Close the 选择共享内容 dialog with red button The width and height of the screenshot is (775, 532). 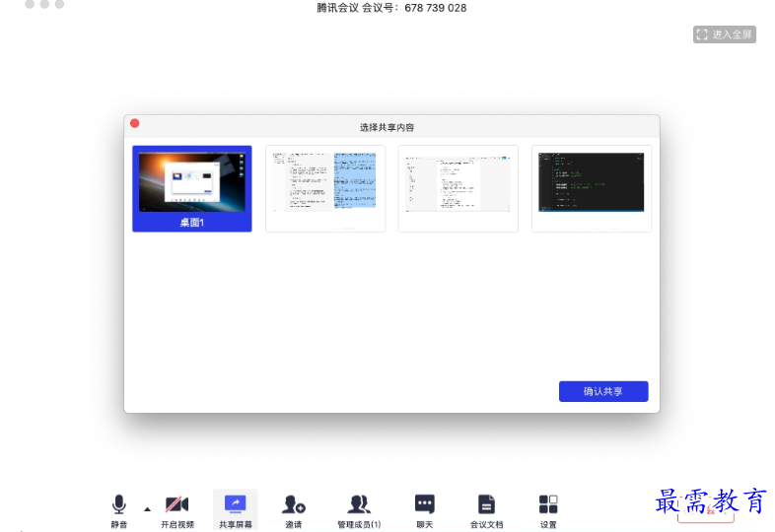click(134, 123)
